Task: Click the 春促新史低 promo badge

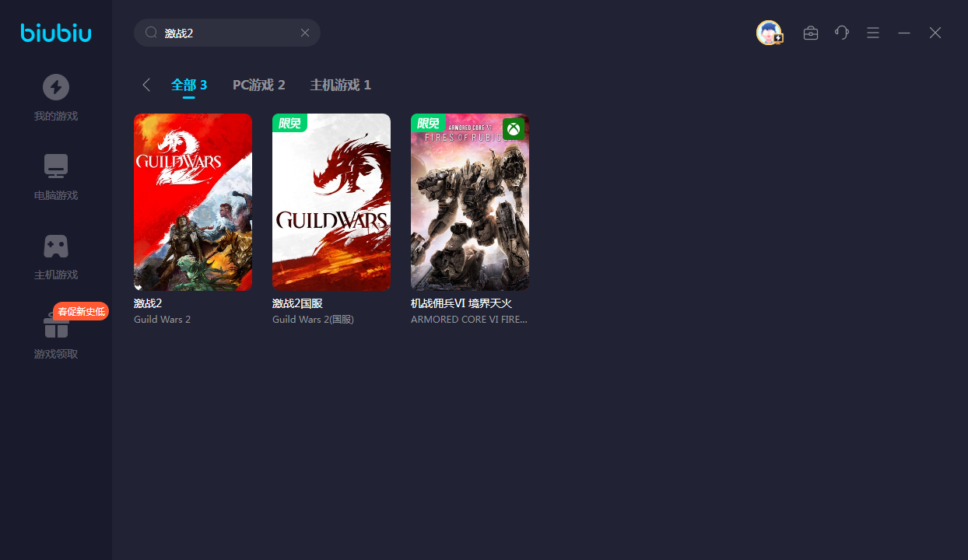Action: (80, 311)
